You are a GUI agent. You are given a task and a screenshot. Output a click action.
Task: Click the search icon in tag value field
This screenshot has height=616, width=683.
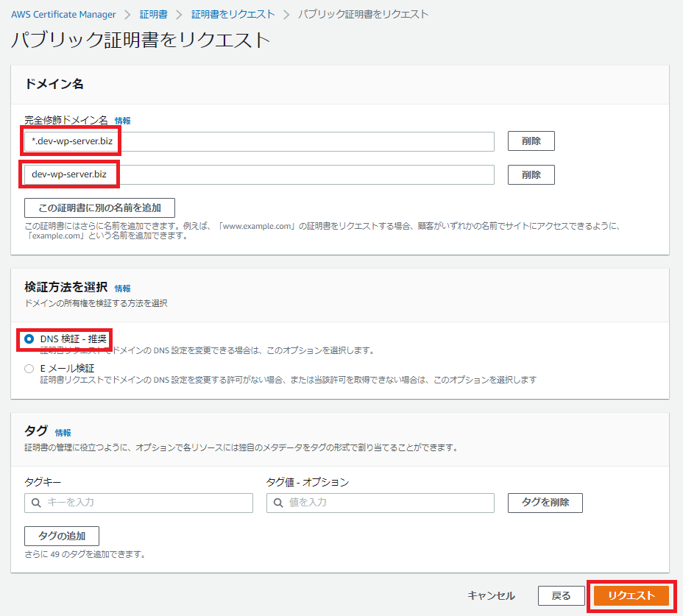click(277, 503)
